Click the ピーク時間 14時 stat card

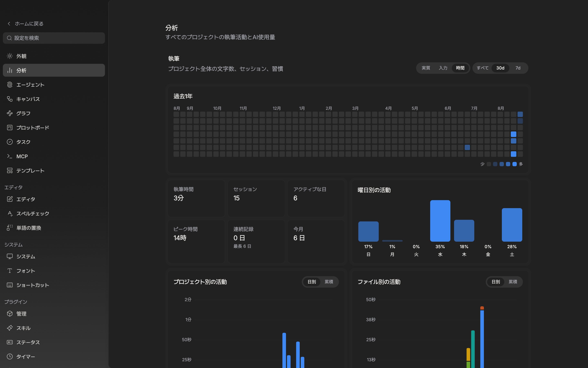tap(196, 241)
